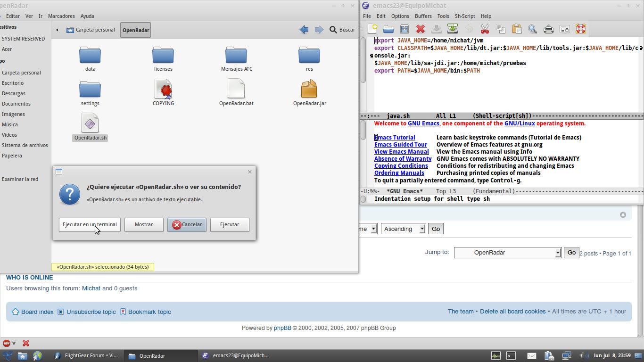The image size is (644, 362).
Task: Open the Options menu in Emacs
Action: pos(400,16)
